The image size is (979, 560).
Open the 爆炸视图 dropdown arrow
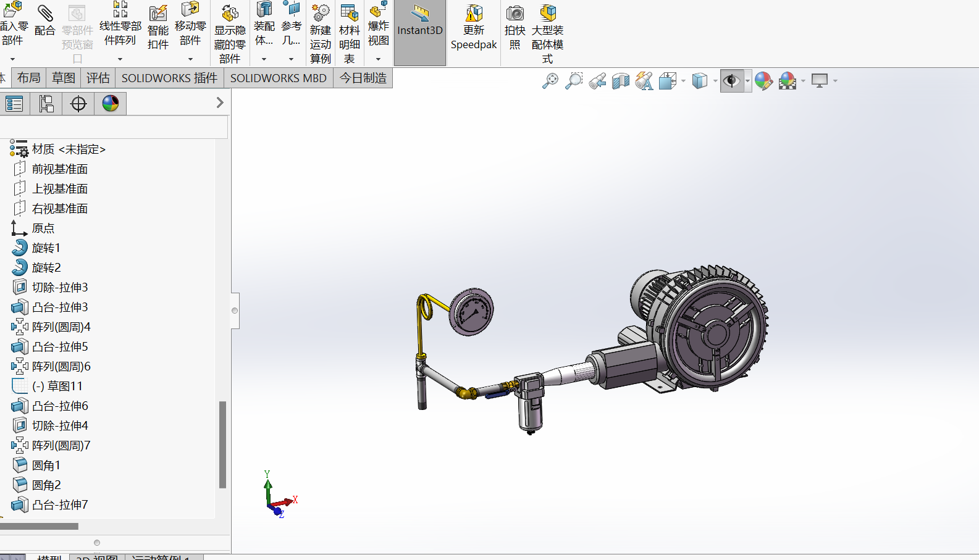pos(378,59)
